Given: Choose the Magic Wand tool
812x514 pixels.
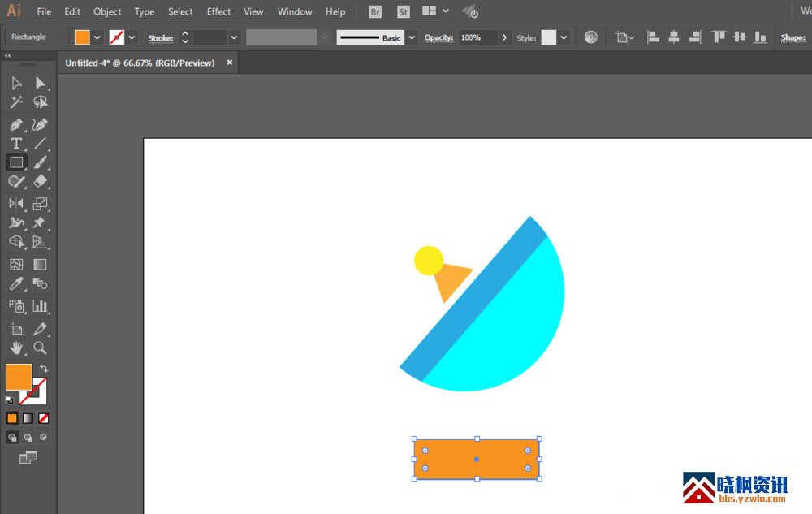Looking at the screenshot, I should click(16, 102).
